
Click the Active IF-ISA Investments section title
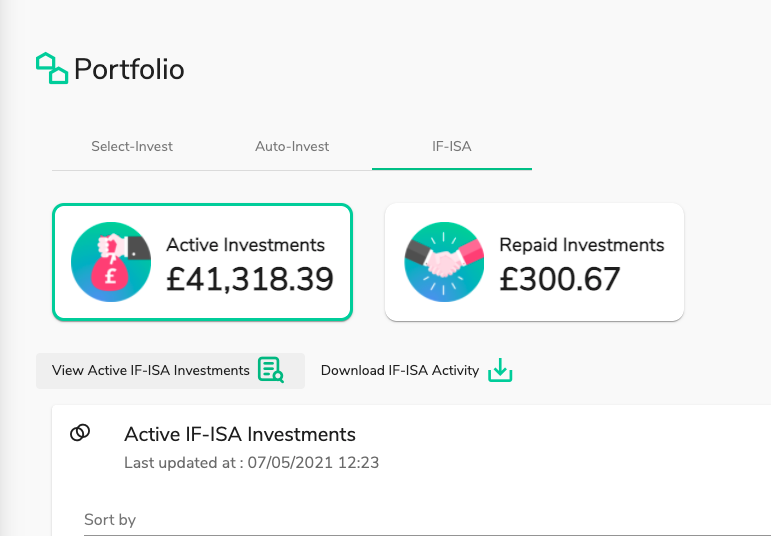click(x=240, y=434)
